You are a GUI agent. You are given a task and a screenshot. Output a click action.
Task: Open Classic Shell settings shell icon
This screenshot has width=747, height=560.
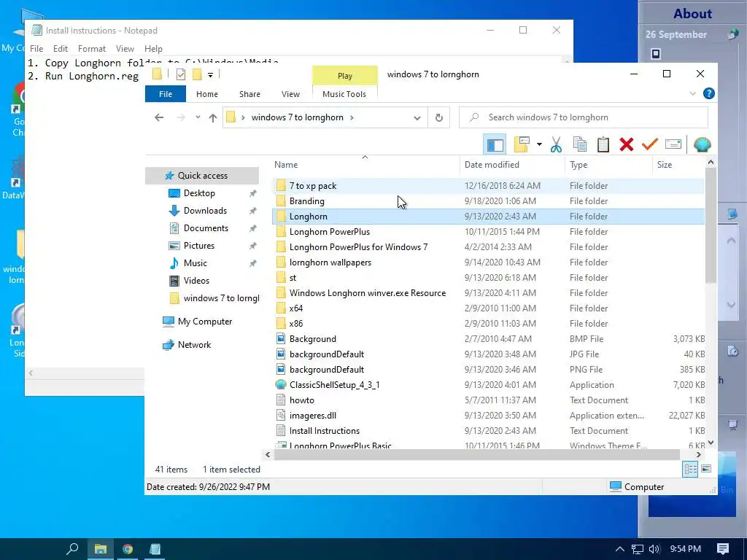(x=703, y=144)
